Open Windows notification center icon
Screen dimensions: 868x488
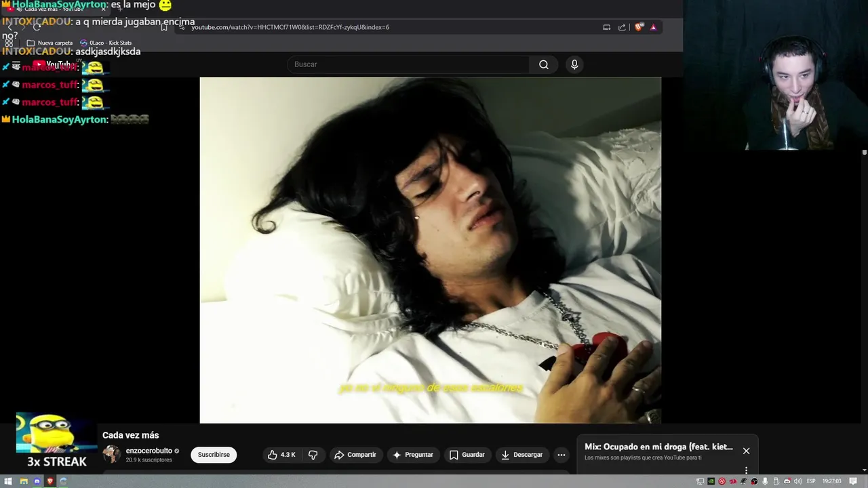point(853,481)
